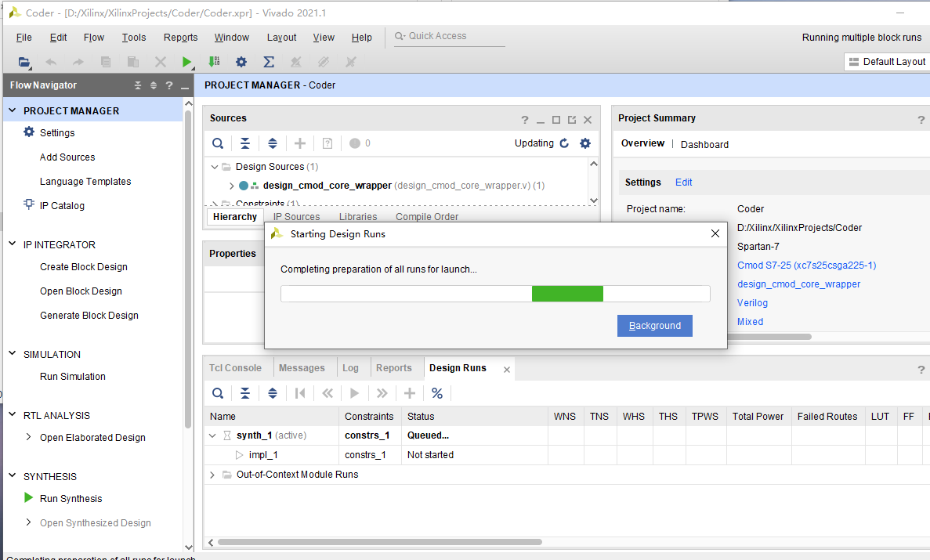This screenshot has width=930, height=560.
Task: Collapse the IP INTEGRATOR section
Action: [13, 244]
